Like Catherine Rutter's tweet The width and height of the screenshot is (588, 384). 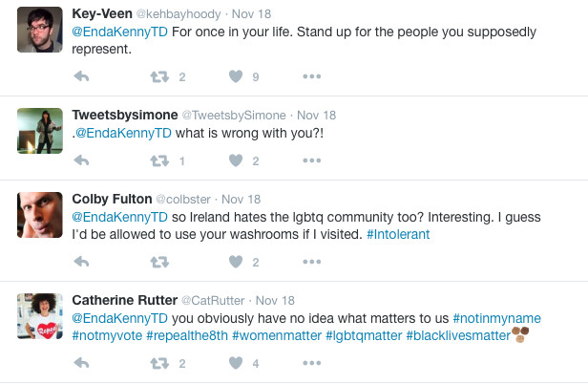coord(234,363)
